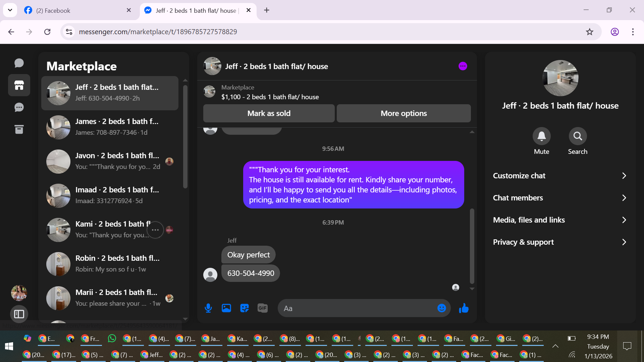Toggle the sidebar collapse button
This screenshot has width=644, height=362.
point(19,314)
